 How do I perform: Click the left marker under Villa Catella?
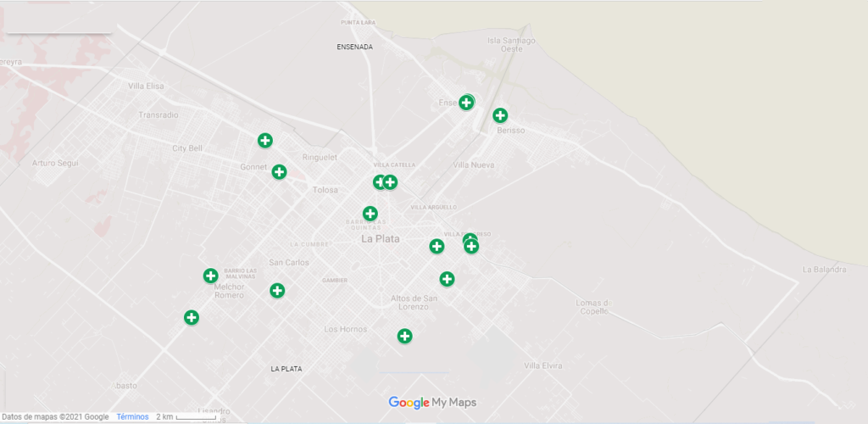(378, 182)
